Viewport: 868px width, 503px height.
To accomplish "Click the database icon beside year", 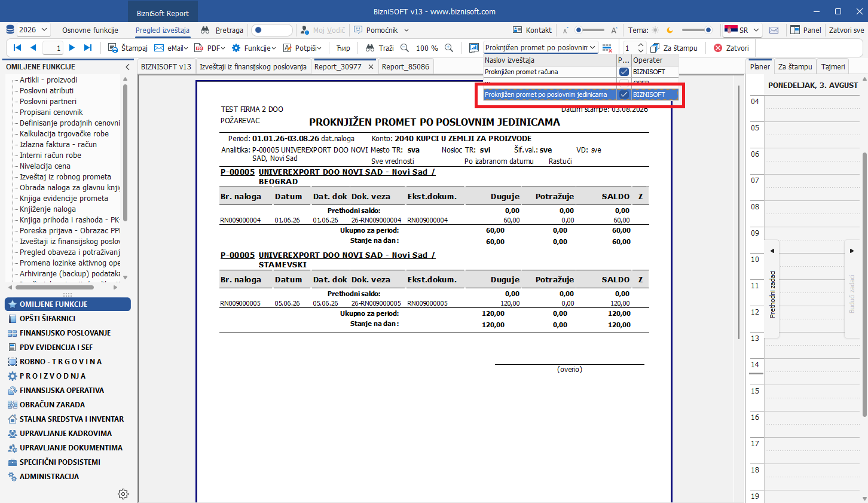I will pyautogui.click(x=10, y=30).
